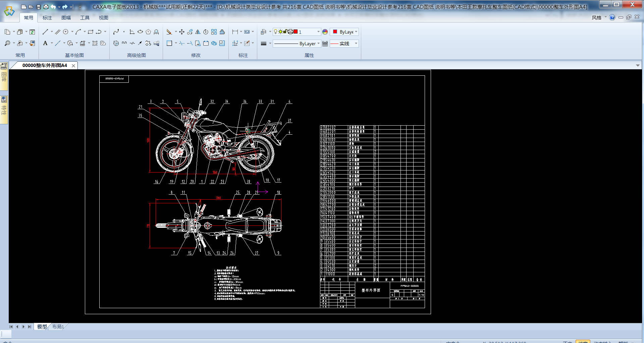
Task: Open the 视图 ribbon tab
Action: click(103, 18)
